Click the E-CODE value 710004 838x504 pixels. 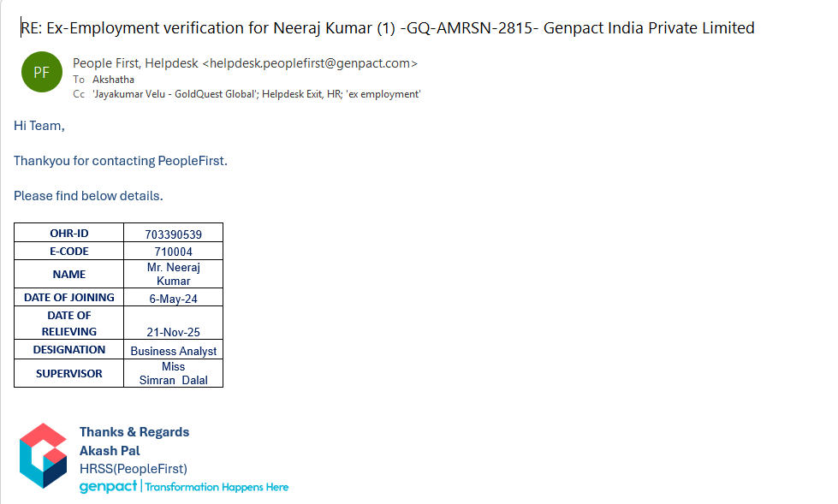coord(173,252)
